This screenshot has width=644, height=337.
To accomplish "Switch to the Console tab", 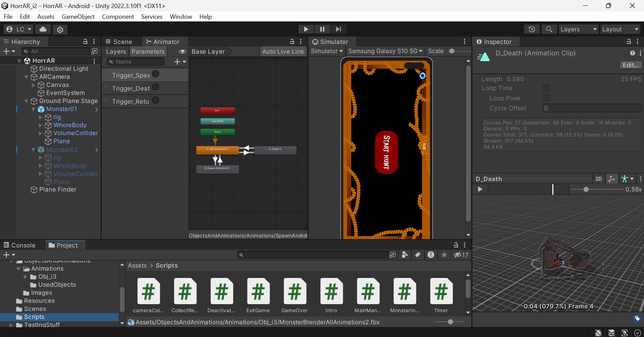I will click(19, 245).
